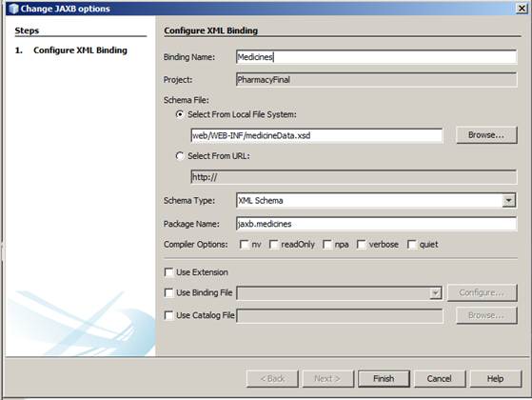Choose the Select From URL radio option
The image size is (532, 400).
pyautogui.click(x=180, y=156)
